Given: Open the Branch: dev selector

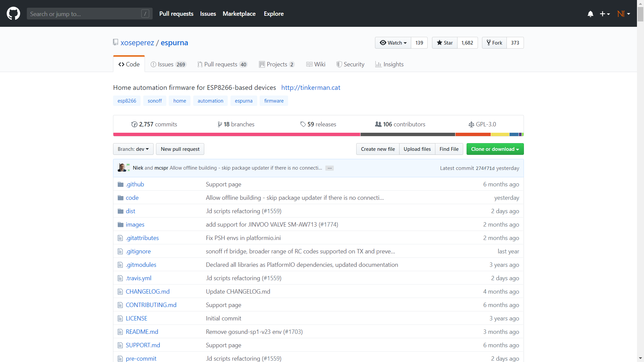Looking at the screenshot, I should 133,149.
